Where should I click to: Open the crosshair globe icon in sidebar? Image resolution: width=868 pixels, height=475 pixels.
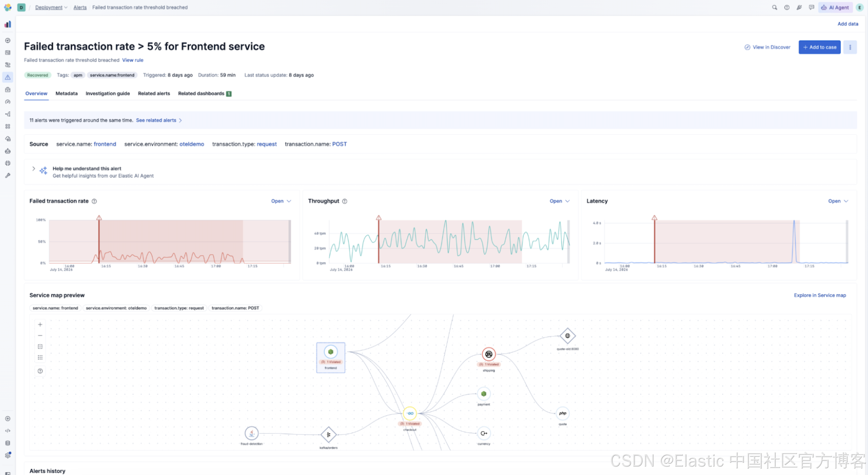coord(8,163)
